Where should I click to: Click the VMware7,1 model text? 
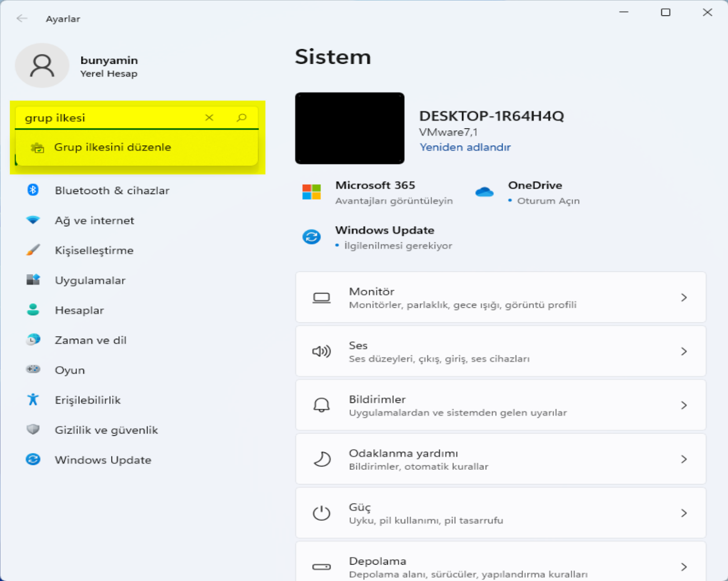[448, 132]
